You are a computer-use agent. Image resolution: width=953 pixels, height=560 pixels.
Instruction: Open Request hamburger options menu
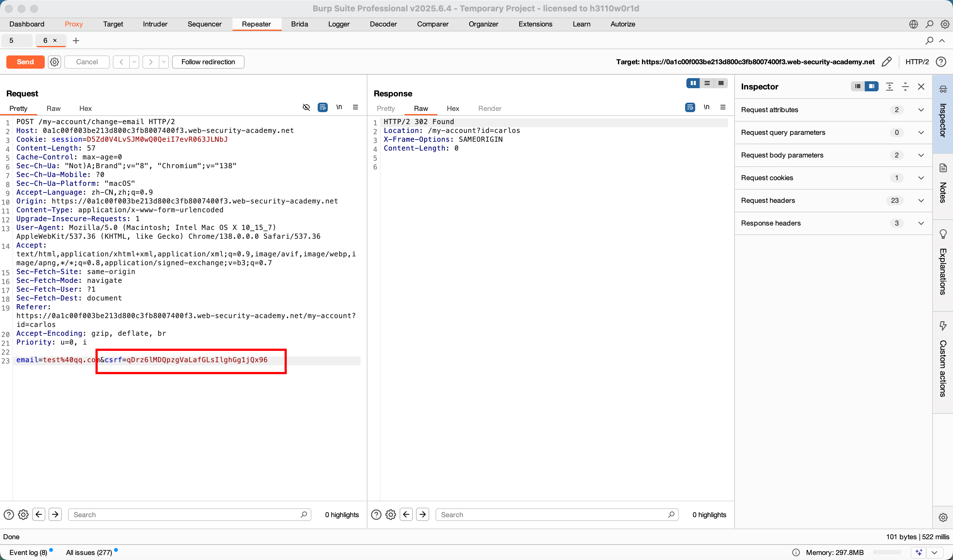355,107
